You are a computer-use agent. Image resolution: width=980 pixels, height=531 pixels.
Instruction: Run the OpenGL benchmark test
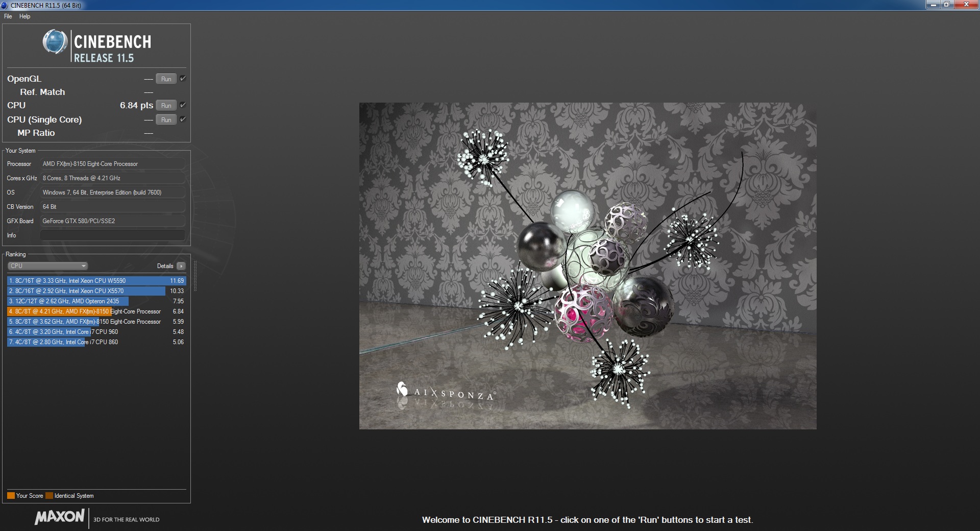point(166,79)
